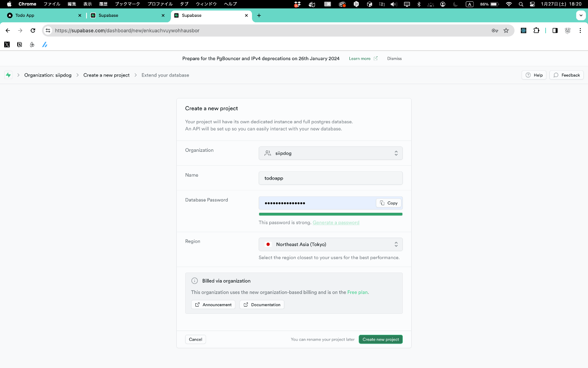The height and width of the screenshot is (368, 588).
Task: Open the Help button
Action: (x=534, y=75)
